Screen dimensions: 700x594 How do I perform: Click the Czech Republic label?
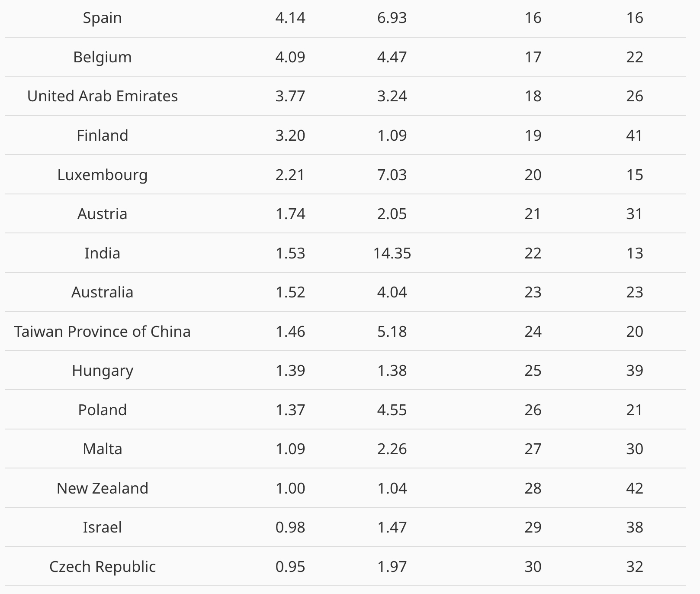[x=103, y=567]
